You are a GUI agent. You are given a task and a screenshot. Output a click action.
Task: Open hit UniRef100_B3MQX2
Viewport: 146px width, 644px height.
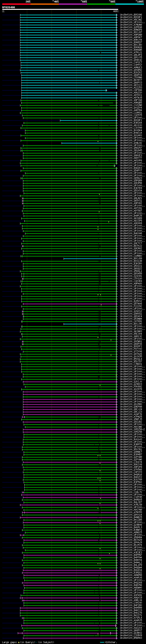pyautogui.click(x=131, y=572)
